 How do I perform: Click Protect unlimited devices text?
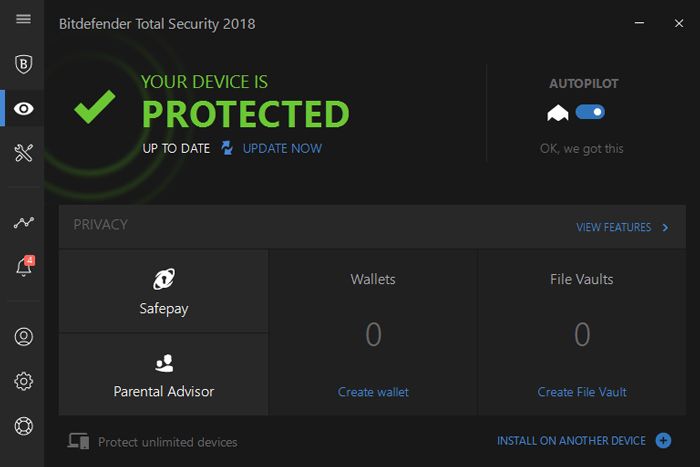point(167,442)
